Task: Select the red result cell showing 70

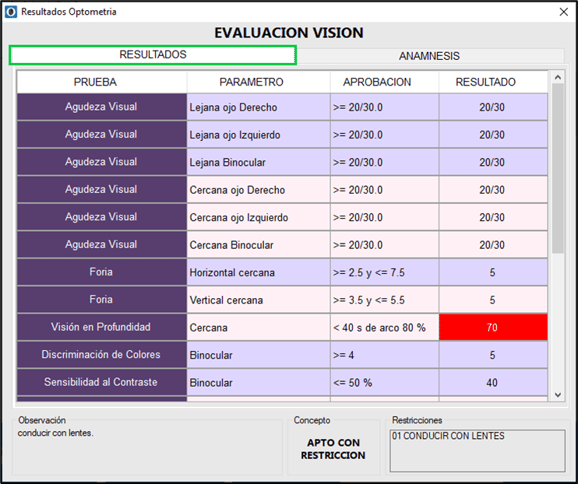Action: 493,327
